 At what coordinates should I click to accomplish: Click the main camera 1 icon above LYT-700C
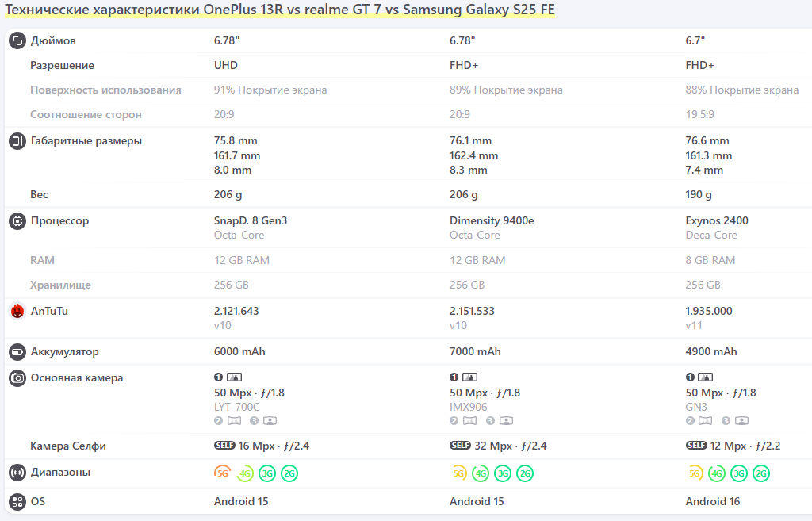click(228, 377)
